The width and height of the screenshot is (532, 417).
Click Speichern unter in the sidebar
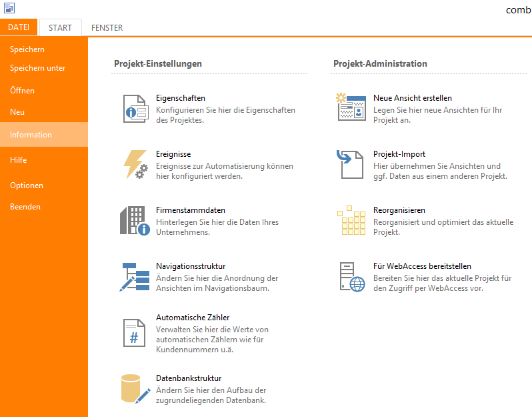pyautogui.click(x=37, y=68)
